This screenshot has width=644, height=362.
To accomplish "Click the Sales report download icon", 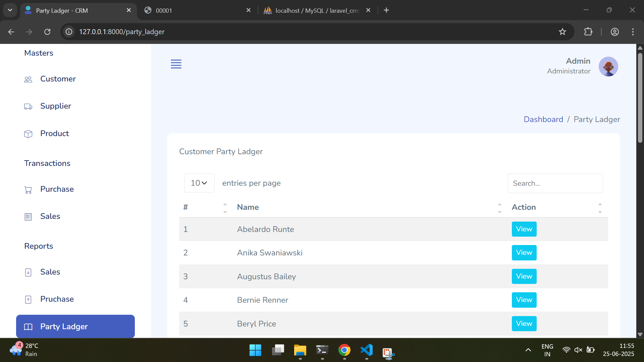I will coord(28,272).
